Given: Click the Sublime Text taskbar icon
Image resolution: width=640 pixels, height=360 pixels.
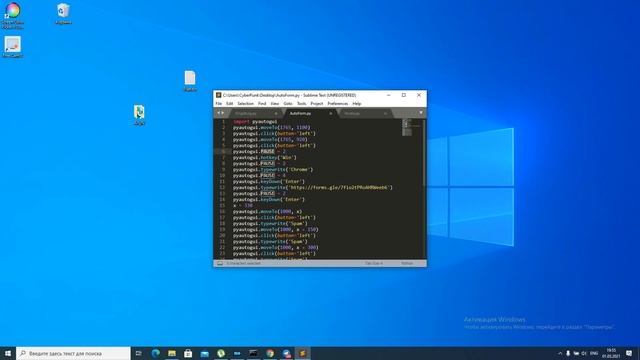Looking at the screenshot, I should point(302,353).
